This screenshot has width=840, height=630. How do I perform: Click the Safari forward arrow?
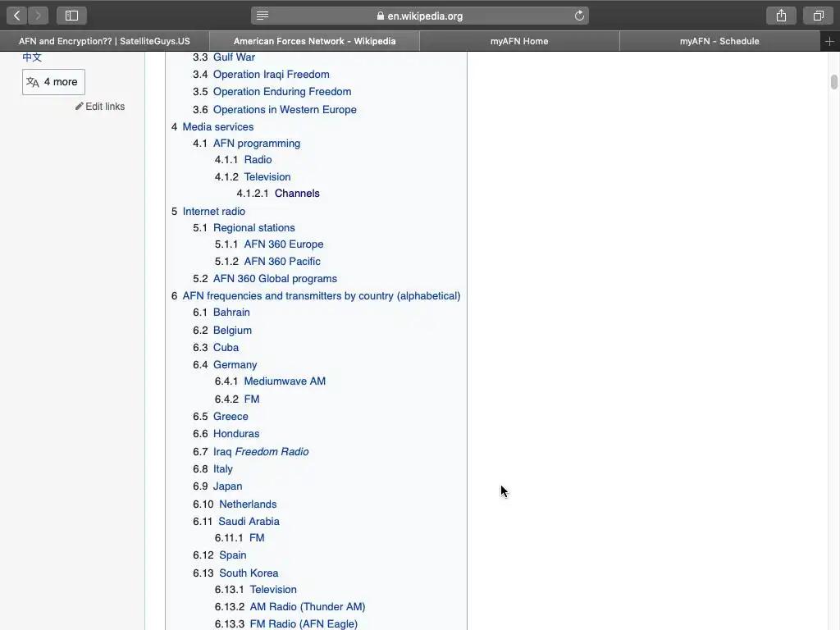38,16
